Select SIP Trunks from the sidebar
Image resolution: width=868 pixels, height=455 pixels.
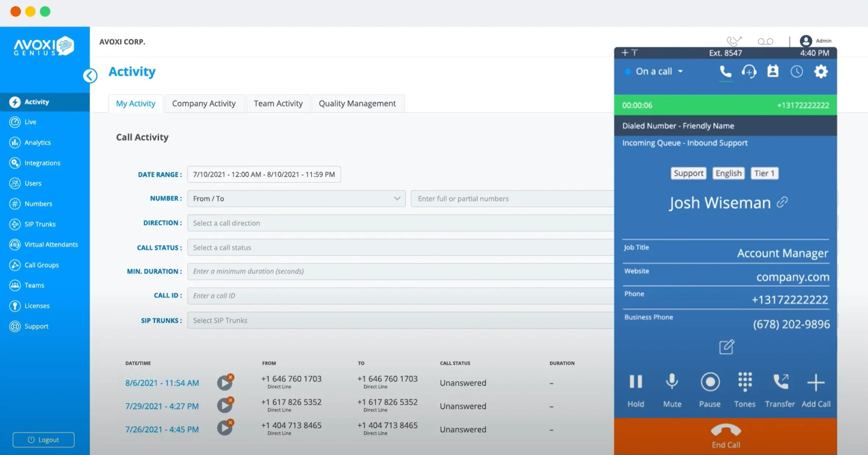(40, 224)
